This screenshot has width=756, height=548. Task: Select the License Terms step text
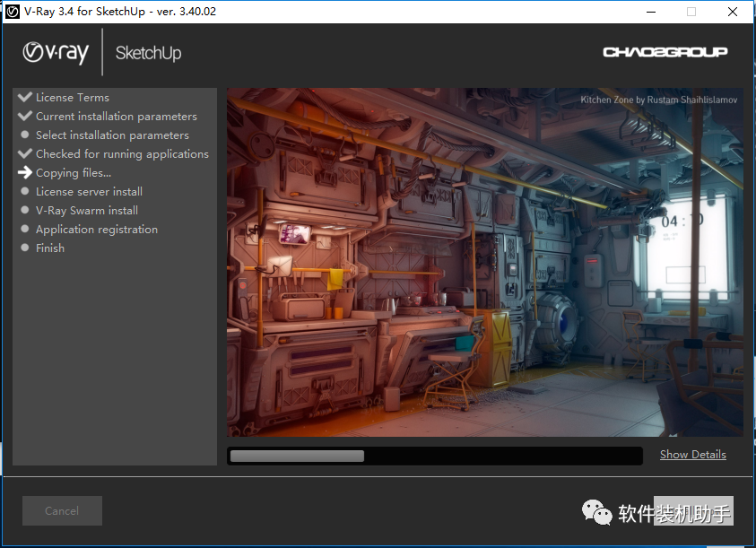coord(73,98)
